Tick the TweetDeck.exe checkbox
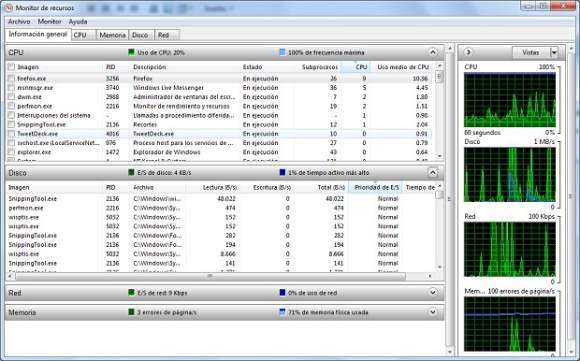 point(11,134)
